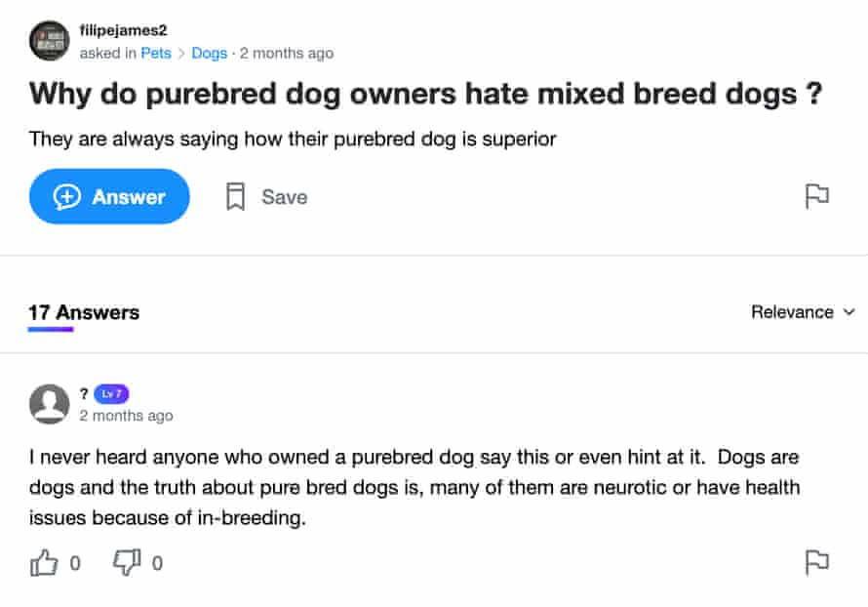This screenshot has width=868, height=607.
Task: Click the filipejames2 profile avatar
Action: pos(50,41)
